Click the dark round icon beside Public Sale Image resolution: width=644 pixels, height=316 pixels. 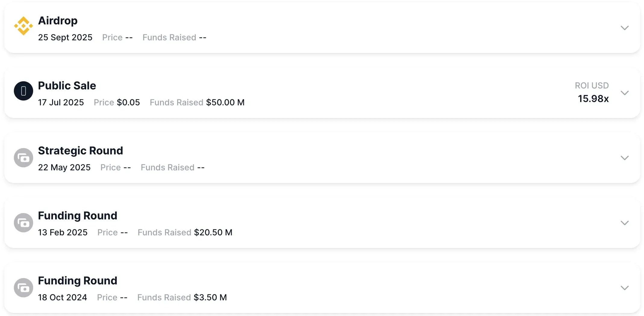(23, 91)
